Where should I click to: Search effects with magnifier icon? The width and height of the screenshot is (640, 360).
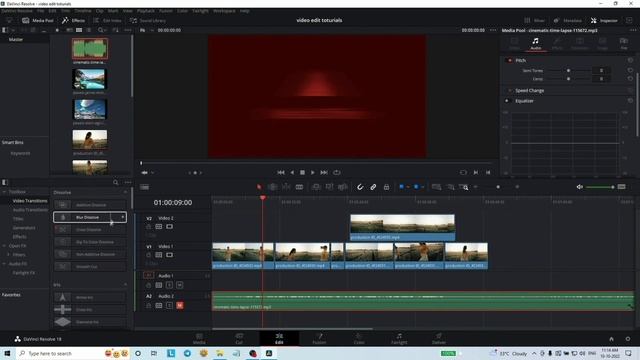[x=116, y=182]
